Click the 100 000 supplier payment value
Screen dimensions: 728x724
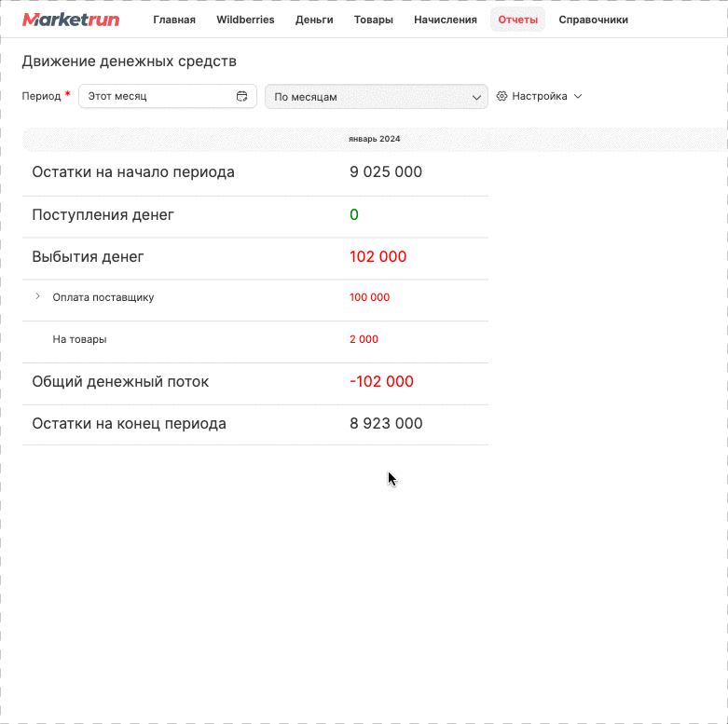pyautogui.click(x=369, y=297)
